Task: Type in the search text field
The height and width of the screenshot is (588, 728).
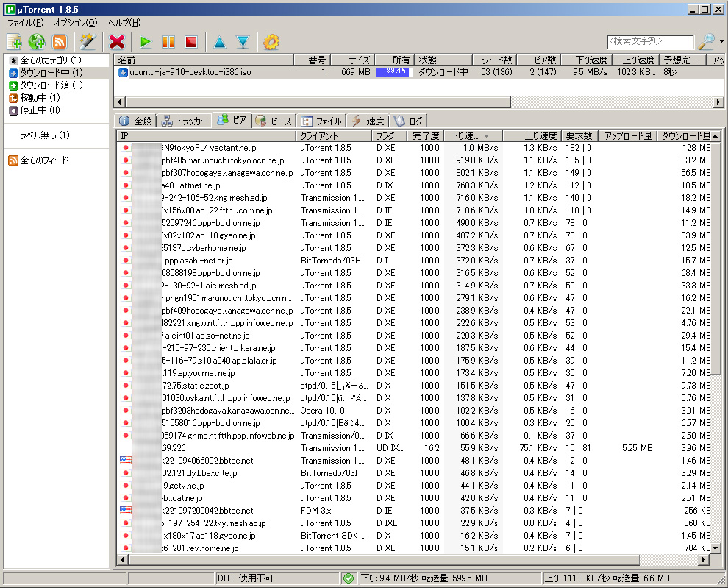Action: pos(650,42)
